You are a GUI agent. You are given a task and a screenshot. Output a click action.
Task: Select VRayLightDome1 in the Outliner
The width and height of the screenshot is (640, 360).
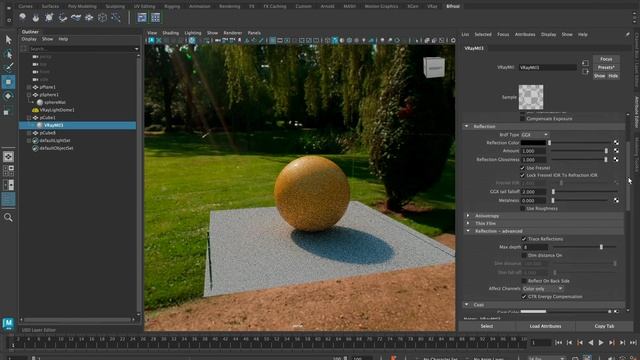tap(57, 110)
